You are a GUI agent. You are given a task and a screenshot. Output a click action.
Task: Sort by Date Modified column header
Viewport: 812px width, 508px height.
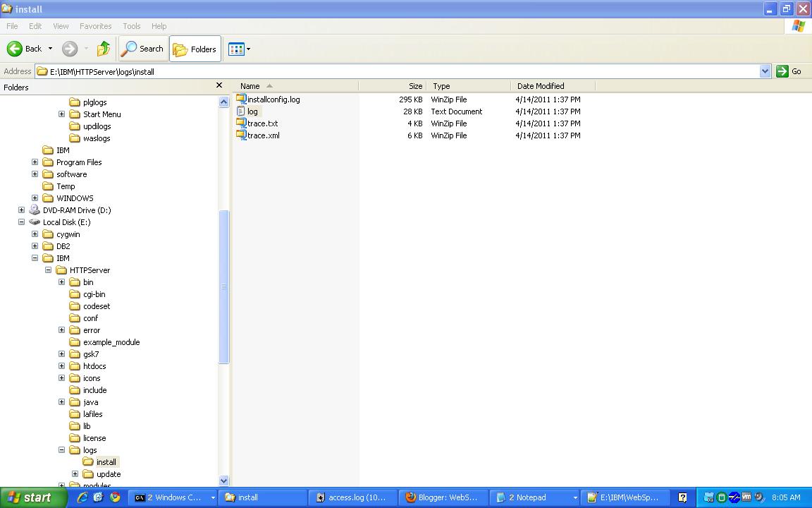coord(553,86)
